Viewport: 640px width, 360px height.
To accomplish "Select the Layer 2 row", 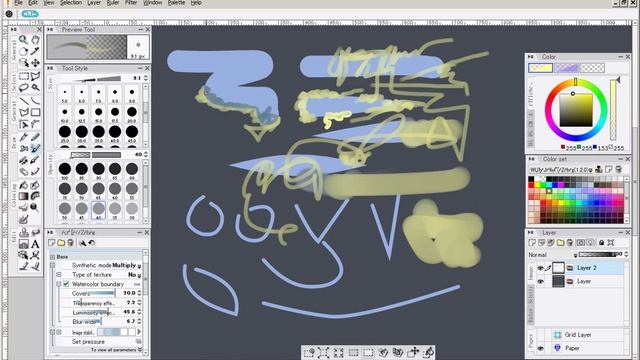I will [x=580, y=268].
